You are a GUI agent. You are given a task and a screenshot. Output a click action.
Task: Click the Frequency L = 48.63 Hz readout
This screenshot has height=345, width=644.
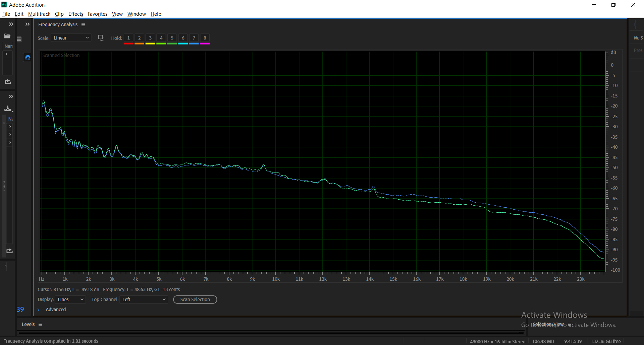(141, 289)
